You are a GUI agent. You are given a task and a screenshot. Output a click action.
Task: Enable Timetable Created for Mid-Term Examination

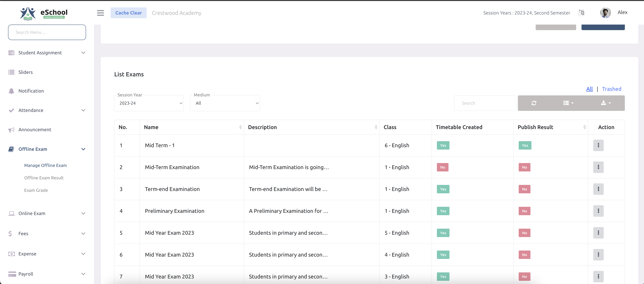coord(442,167)
